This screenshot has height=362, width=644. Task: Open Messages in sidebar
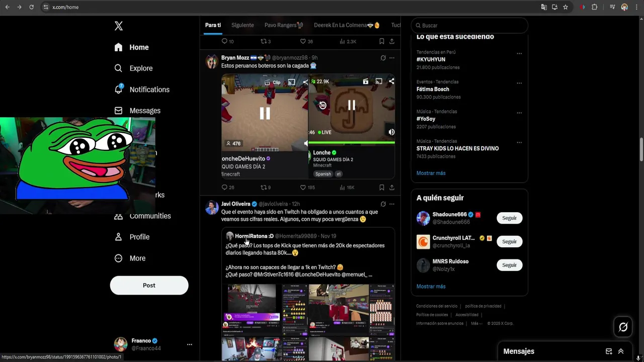point(137,111)
